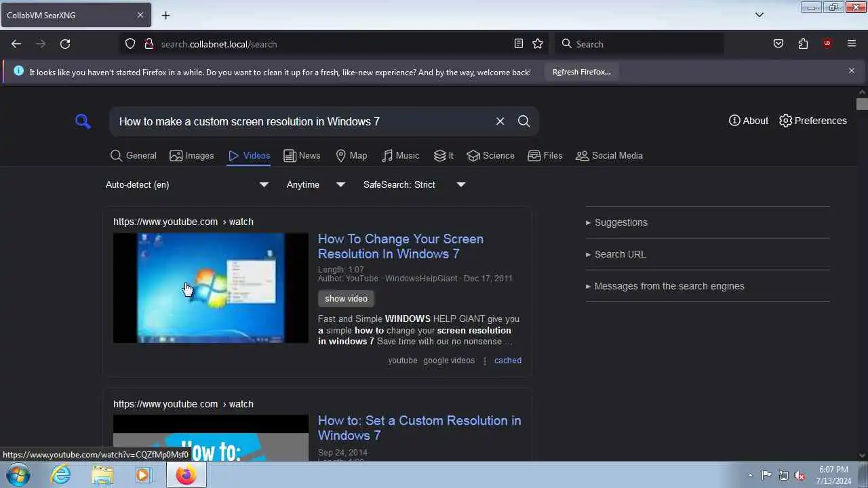Click the muted volume tray icon

pos(800,475)
